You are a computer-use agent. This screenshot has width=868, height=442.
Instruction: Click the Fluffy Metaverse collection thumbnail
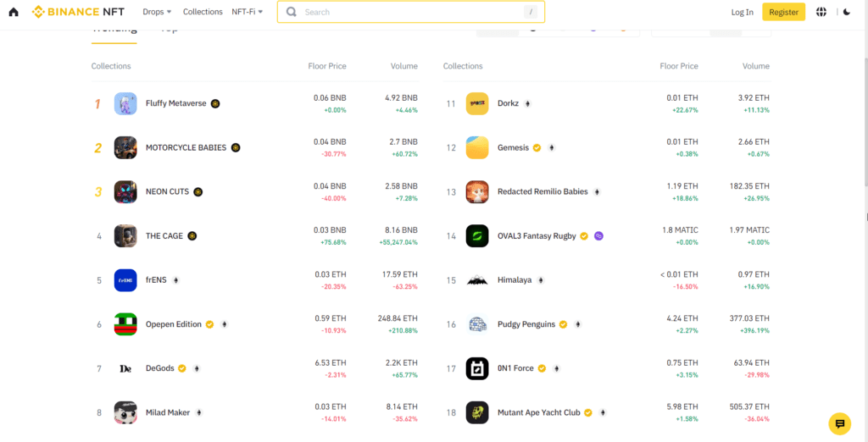coord(125,103)
